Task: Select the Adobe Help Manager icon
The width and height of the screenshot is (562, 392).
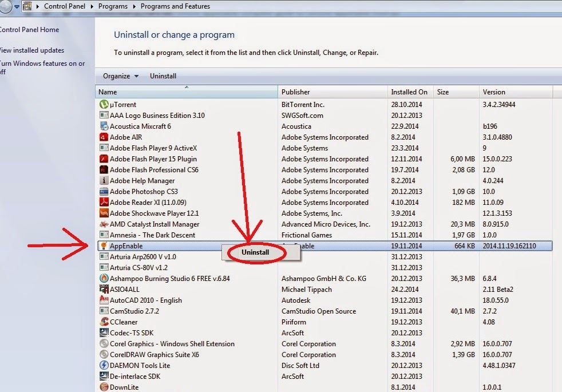Action: click(104, 180)
